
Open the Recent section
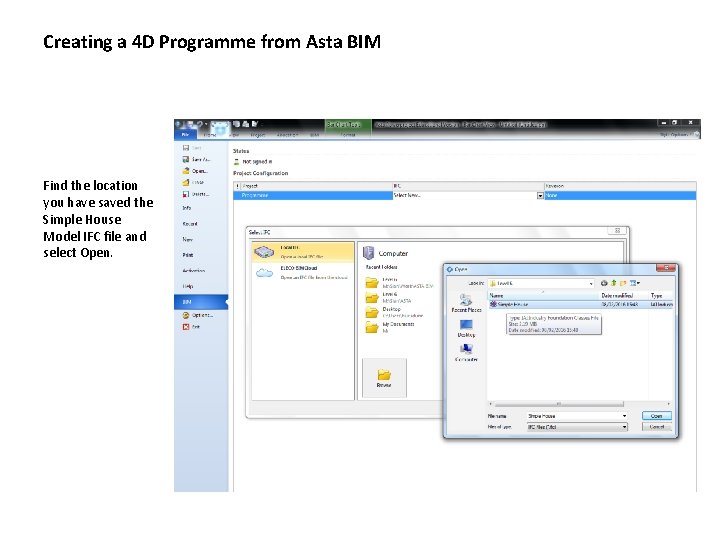(x=190, y=224)
